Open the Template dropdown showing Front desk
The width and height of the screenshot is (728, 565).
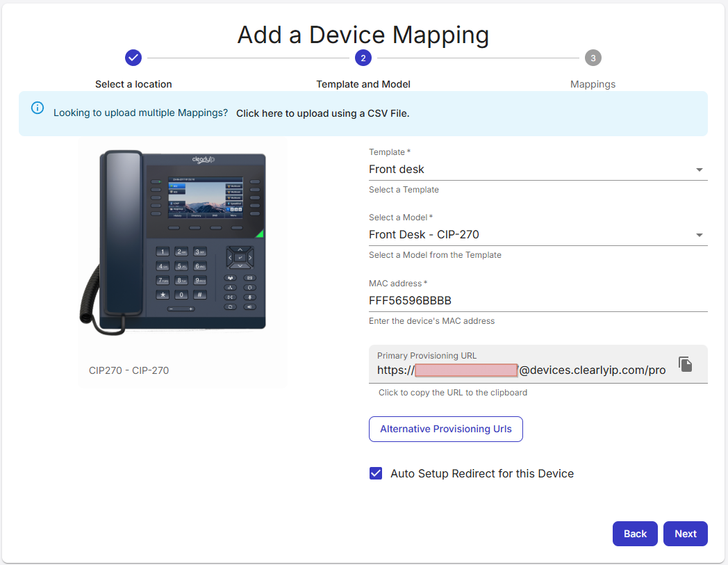pyautogui.click(x=538, y=170)
